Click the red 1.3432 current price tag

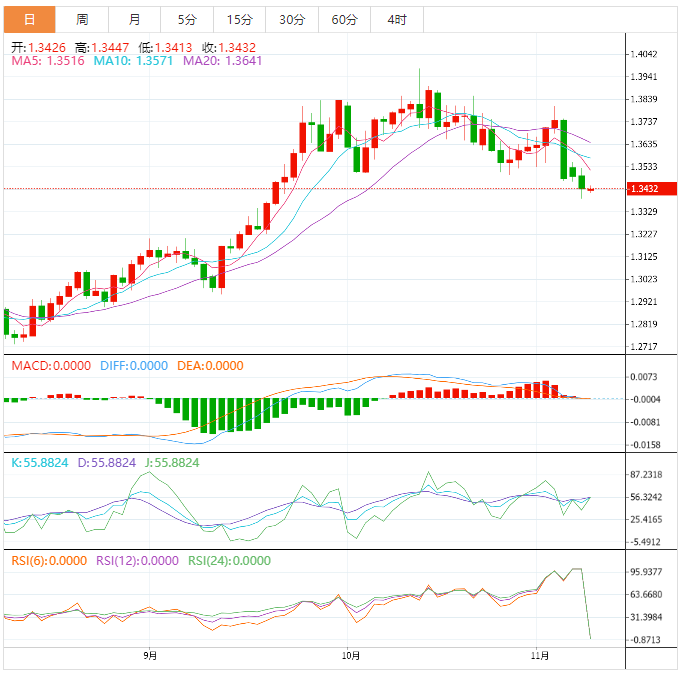pos(652,189)
